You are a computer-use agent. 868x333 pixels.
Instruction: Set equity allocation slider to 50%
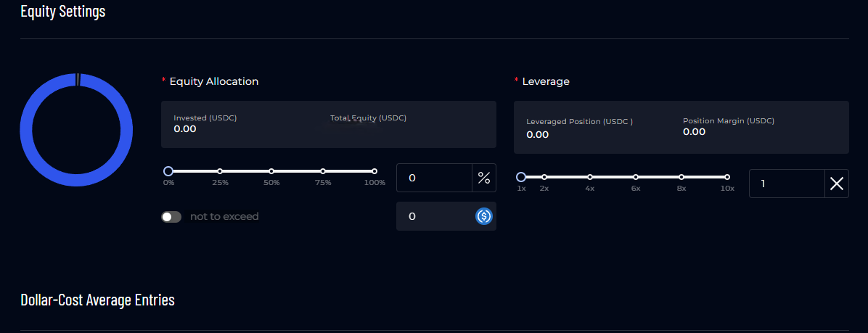pyautogui.click(x=271, y=171)
